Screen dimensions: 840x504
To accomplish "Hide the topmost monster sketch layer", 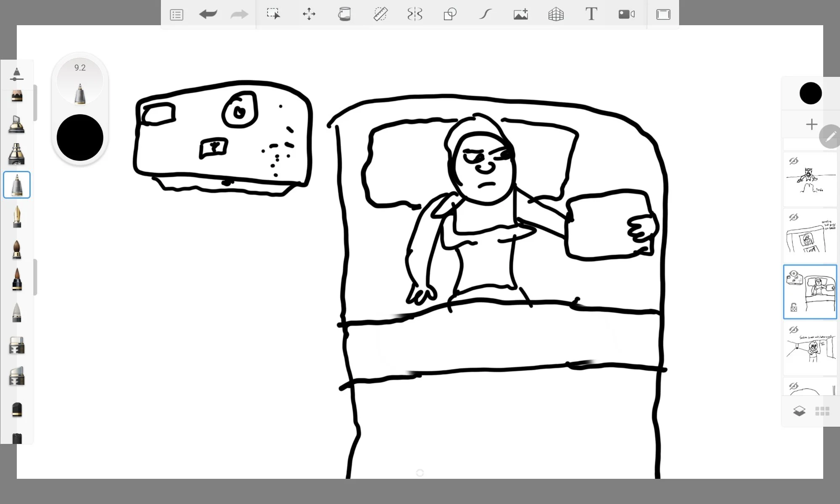I will coord(793,160).
